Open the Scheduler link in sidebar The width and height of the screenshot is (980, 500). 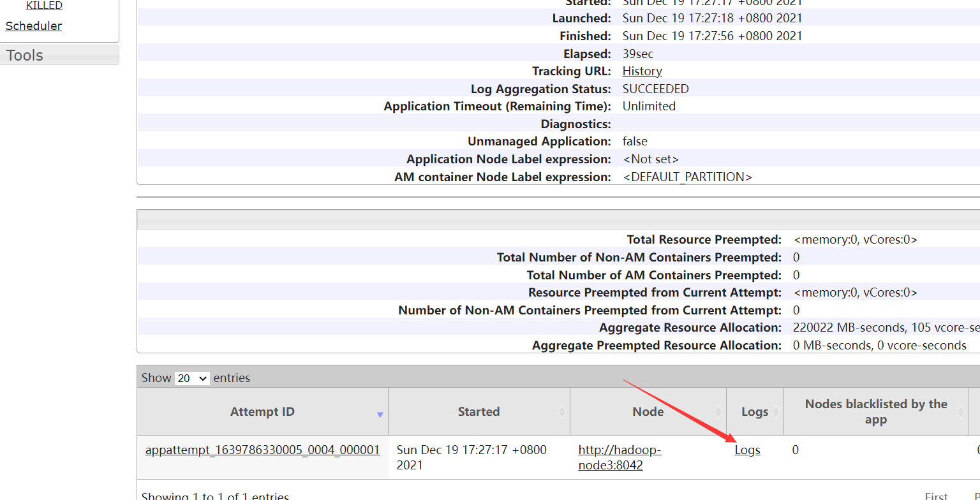(x=34, y=26)
